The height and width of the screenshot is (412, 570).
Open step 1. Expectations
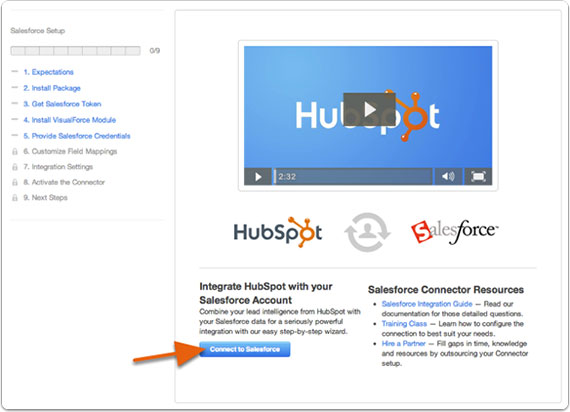pyautogui.click(x=48, y=72)
